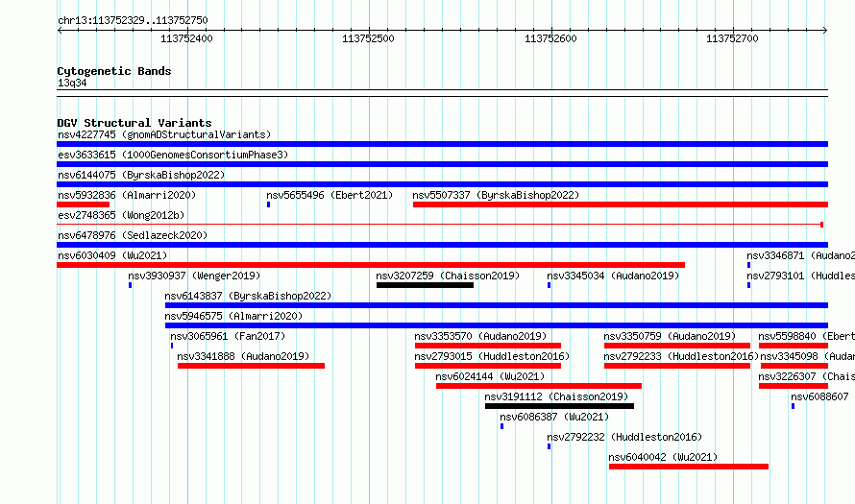Click the nsv3930937 (Wenger2019) label
Image resolution: width=855 pixels, height=504 pixels.
tap(194, 276)
